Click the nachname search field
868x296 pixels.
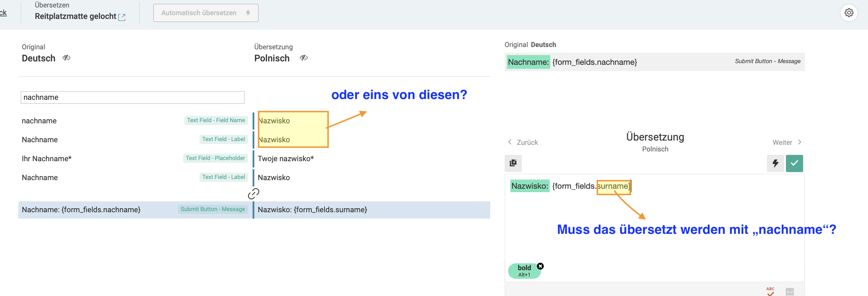click(x=132, y=98)
